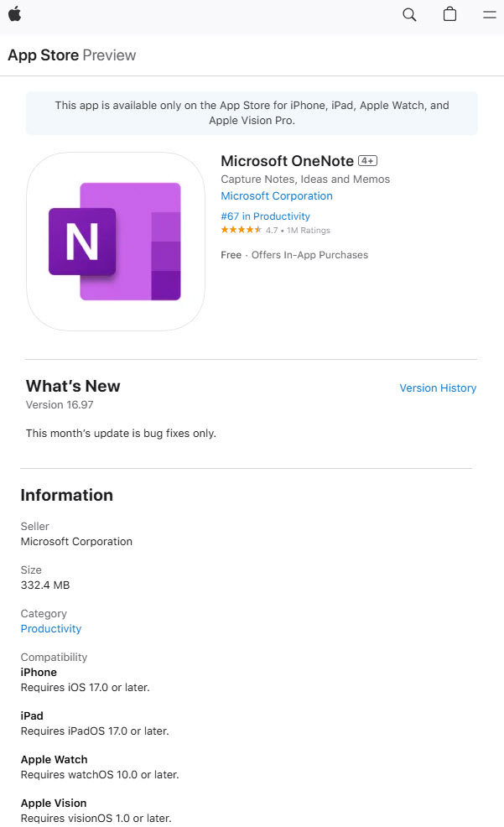The width and height of the screenshot is (504, 827).
Task: Click the star rating icons
Action: pos(241,230)
